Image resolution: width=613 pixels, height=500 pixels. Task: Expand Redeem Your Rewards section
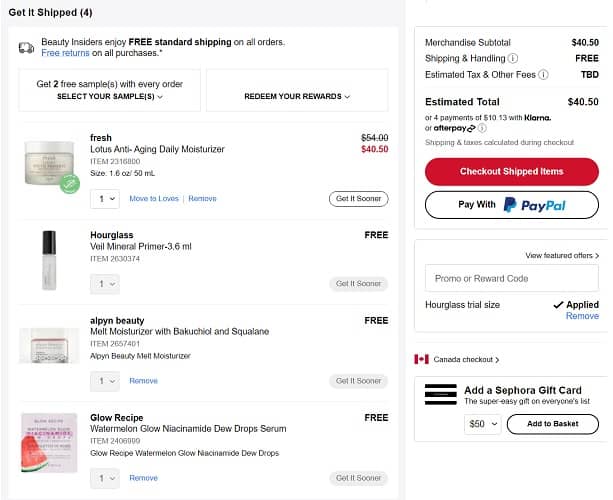coord(297,97)
